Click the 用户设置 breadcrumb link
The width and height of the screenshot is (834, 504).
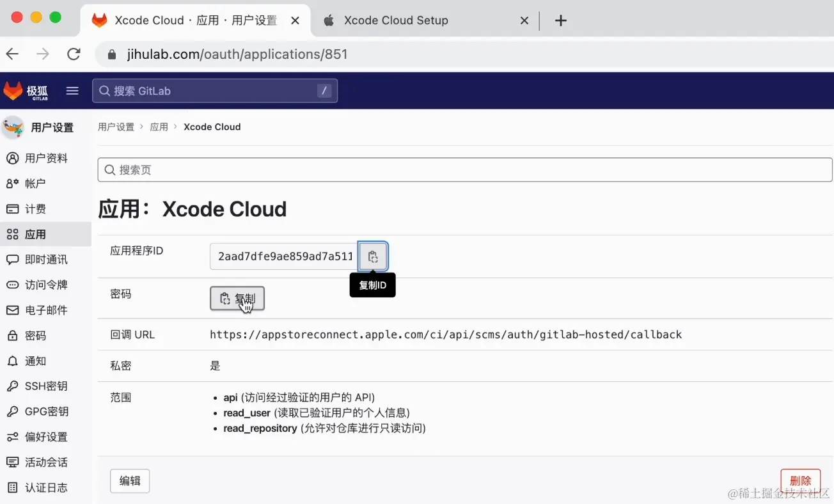pyautogui.click(x=116, y=127)
